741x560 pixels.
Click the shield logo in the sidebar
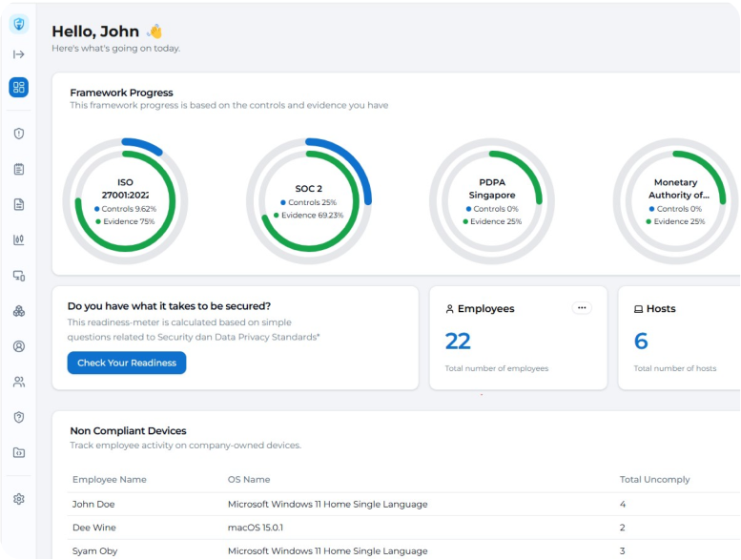(x=19, y=25)
